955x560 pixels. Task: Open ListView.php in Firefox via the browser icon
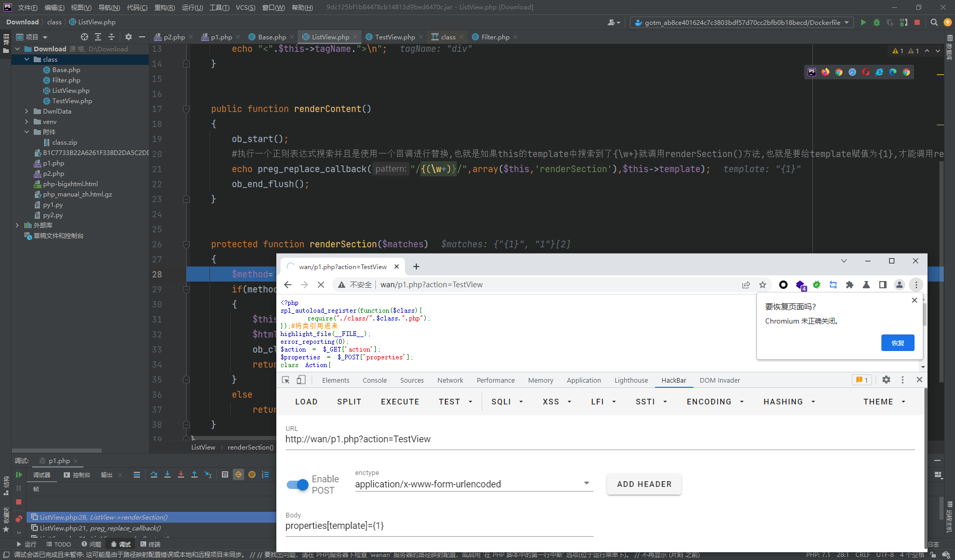tap(825, 72)
